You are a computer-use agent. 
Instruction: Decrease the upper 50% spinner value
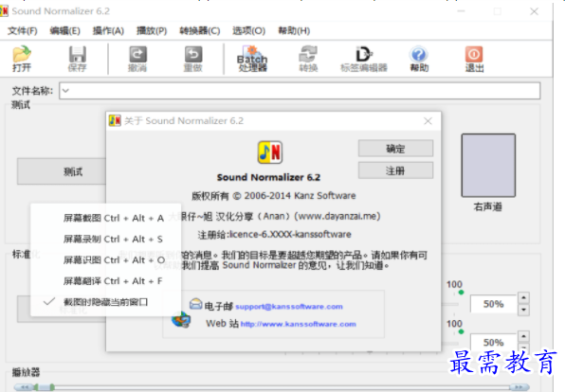click(523, 310)
